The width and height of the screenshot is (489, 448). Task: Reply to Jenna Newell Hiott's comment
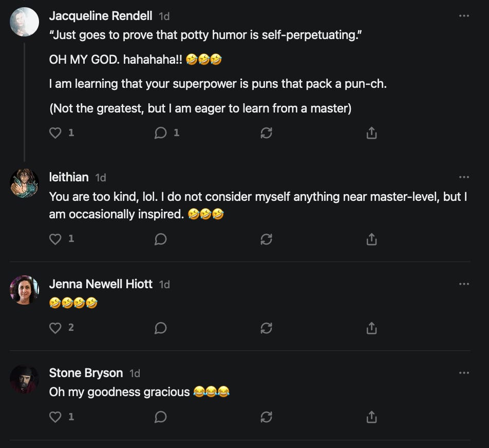click(x=161, y=328)
